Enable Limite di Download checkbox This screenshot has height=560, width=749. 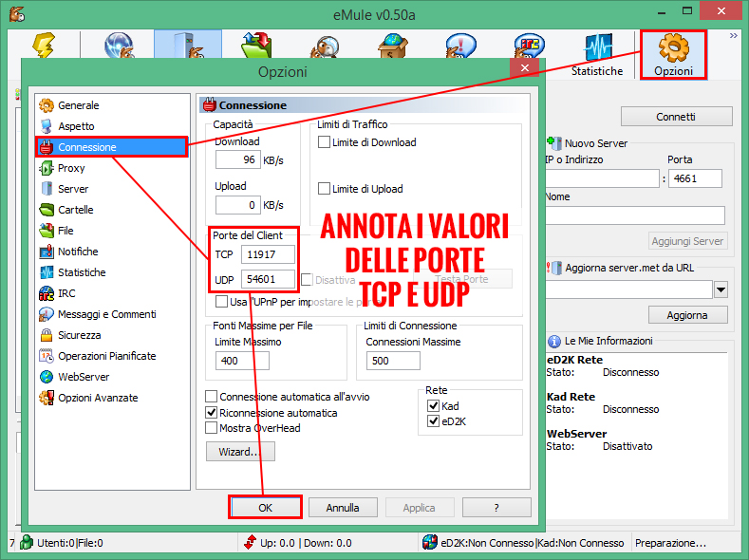coord(324,142)
